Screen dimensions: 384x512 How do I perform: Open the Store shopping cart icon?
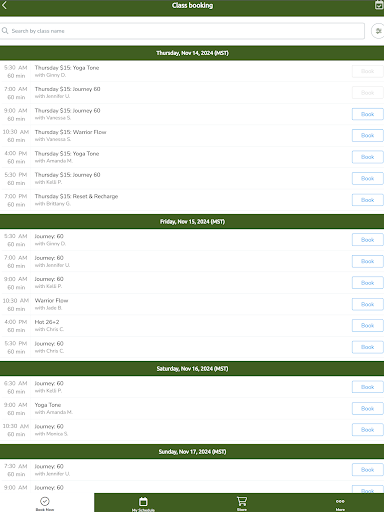coord(242,501)
